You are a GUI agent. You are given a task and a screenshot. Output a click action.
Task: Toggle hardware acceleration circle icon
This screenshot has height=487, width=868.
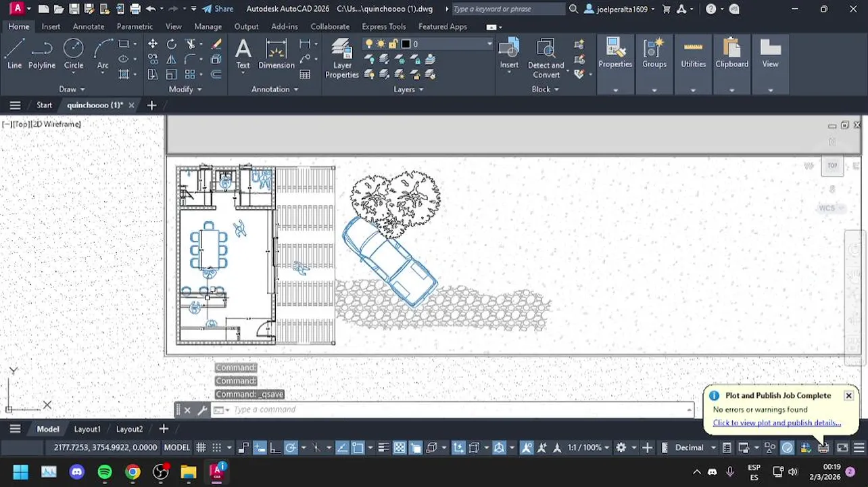click(787, 448)
